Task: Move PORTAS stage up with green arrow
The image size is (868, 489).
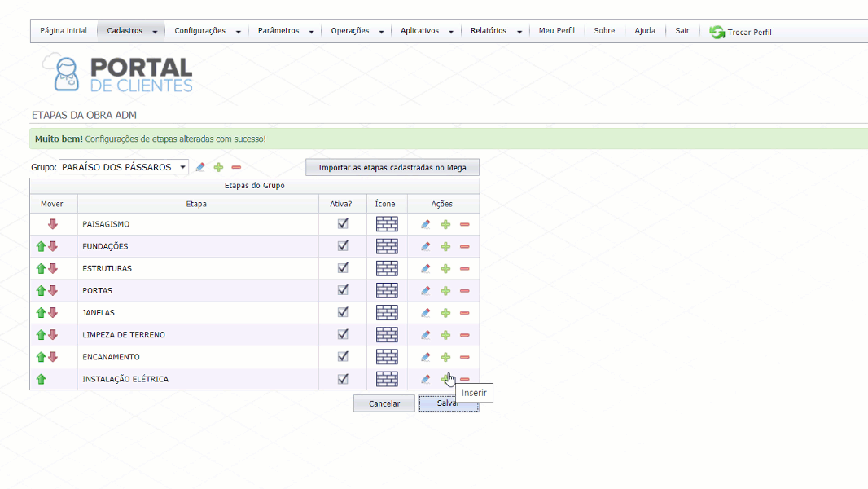Action: (x=41, y=291)
